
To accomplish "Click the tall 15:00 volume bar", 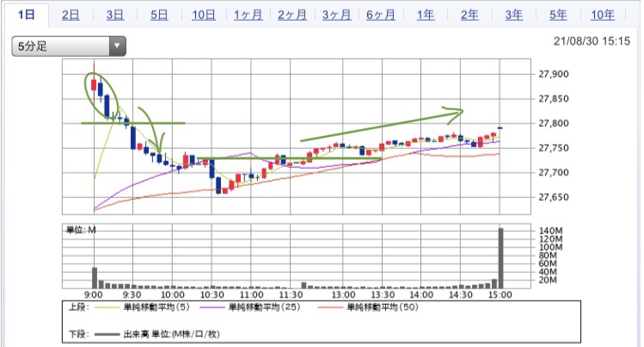I will (x=500, y=258).
